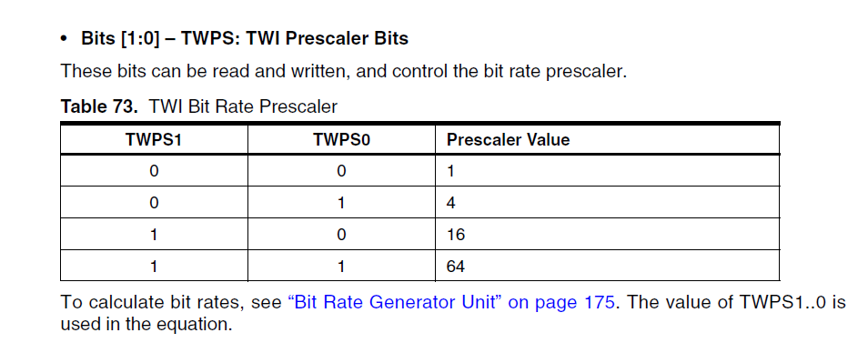
Task: Click prescaler value 16 cell
Action: pyautogui.click(x=607, y=234)
